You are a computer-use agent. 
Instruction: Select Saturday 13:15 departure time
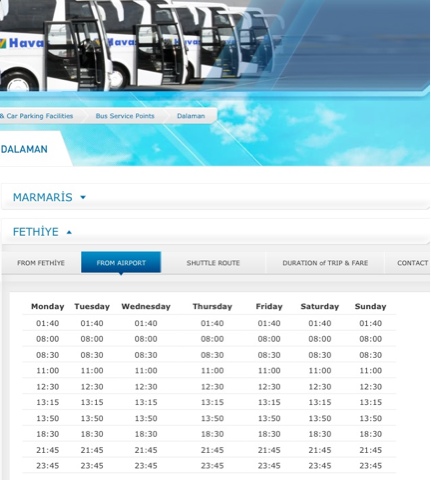click(x=320, y=402)
